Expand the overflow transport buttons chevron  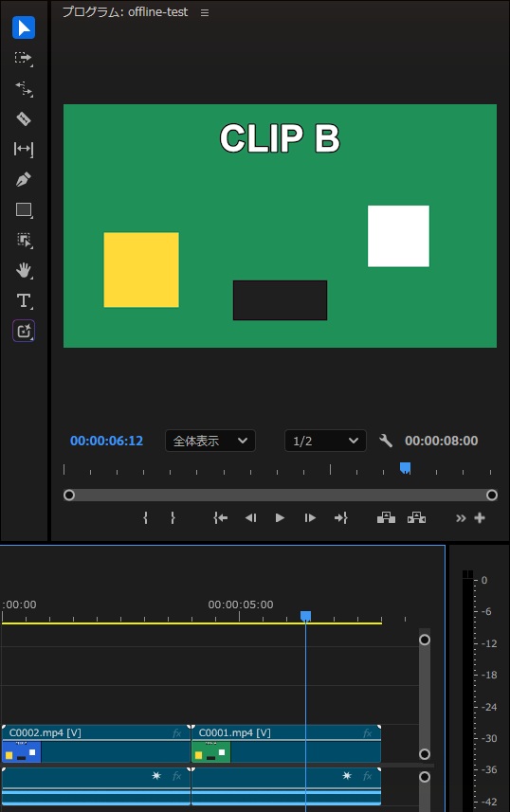(461, 518)
